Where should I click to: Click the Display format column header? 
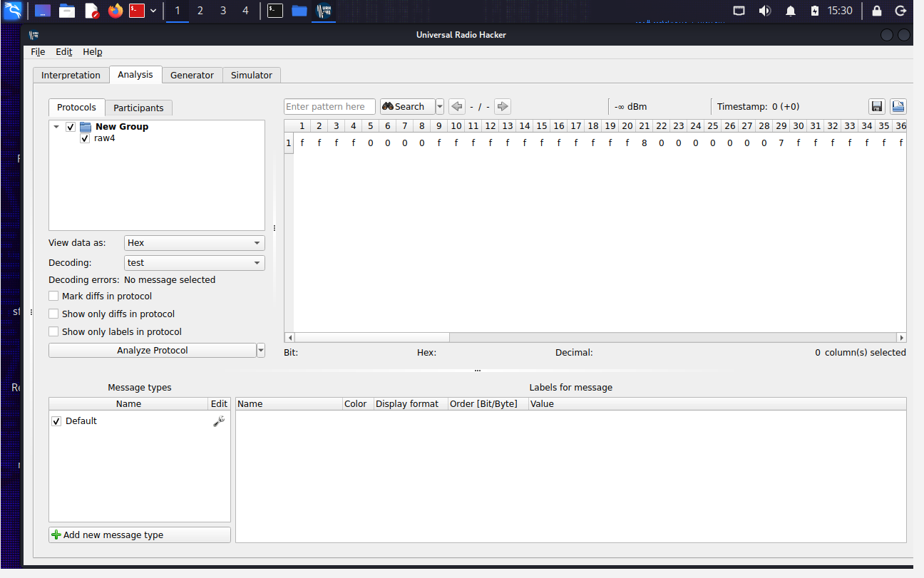pos(411,403)
